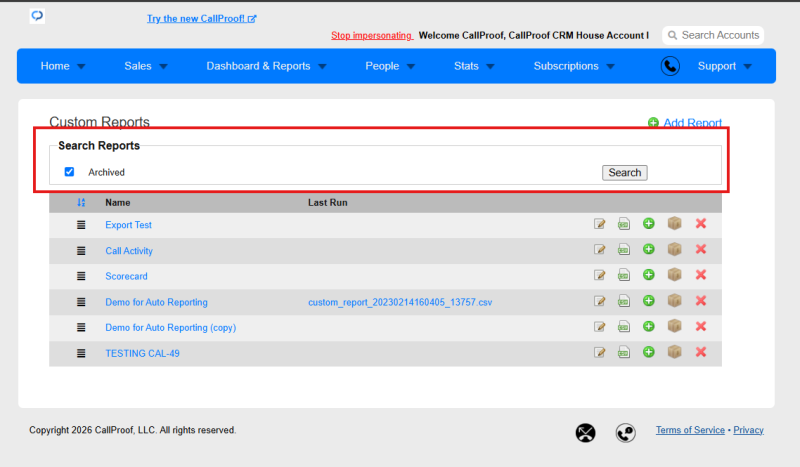Screen dimensions: 800x467
Task: Click CSV icon for Demo for Auto Reporting
Action: click(x=623, y=301)
